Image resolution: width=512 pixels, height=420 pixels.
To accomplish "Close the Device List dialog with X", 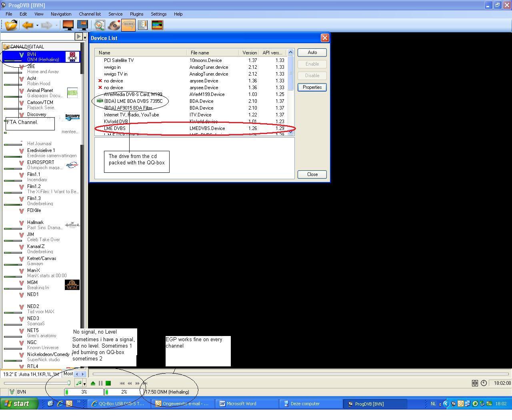I will point(325,38).
